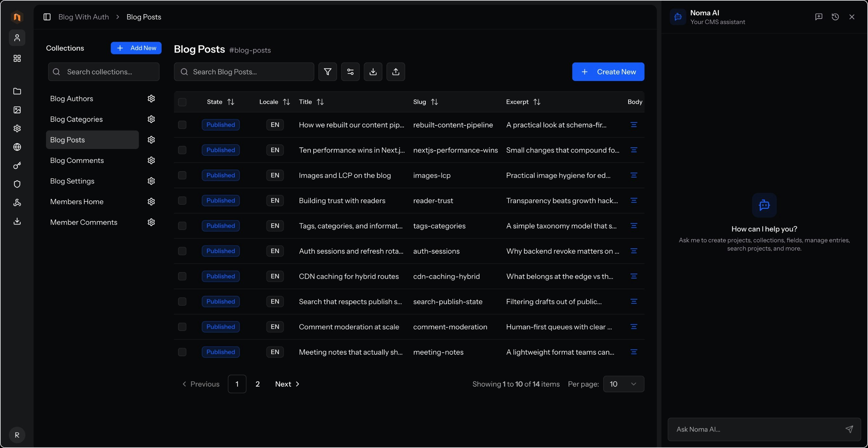The image size is (868, 448).
Task: Open the filter icon beside the search box
Action: (328, 72)
